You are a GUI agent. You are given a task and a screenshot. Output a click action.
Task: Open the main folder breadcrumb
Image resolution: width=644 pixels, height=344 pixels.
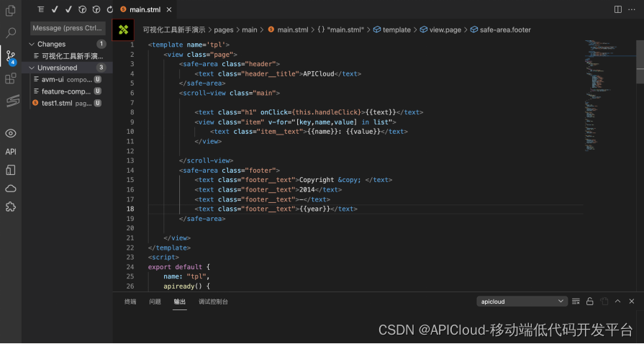[x=249, y=30]
